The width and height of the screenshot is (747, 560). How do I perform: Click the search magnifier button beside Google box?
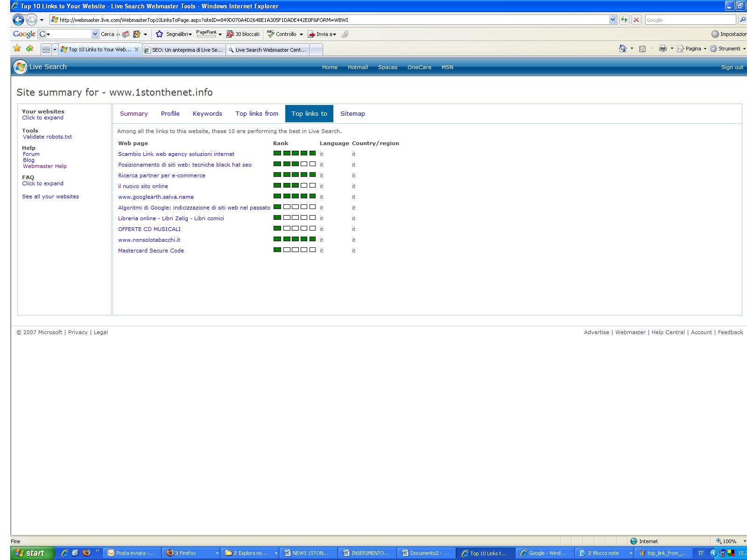(x=742, y=20)
